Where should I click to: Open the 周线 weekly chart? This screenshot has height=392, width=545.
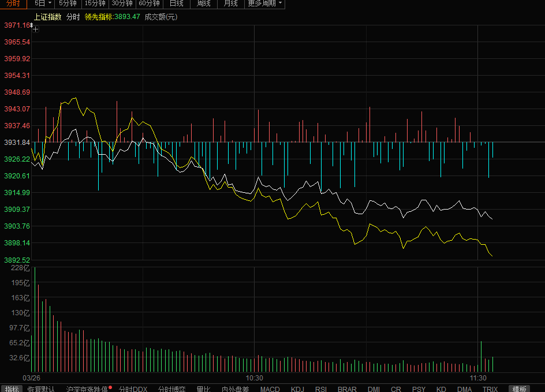[204, 3]
